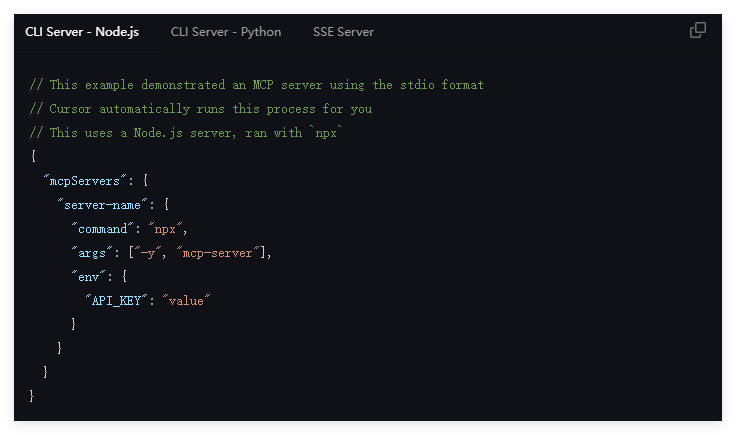Open the SSE Server tab

click(x=343, y=32)
